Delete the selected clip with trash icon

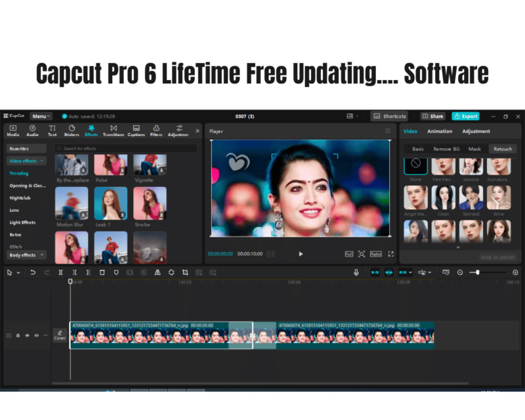coord(102,272)
